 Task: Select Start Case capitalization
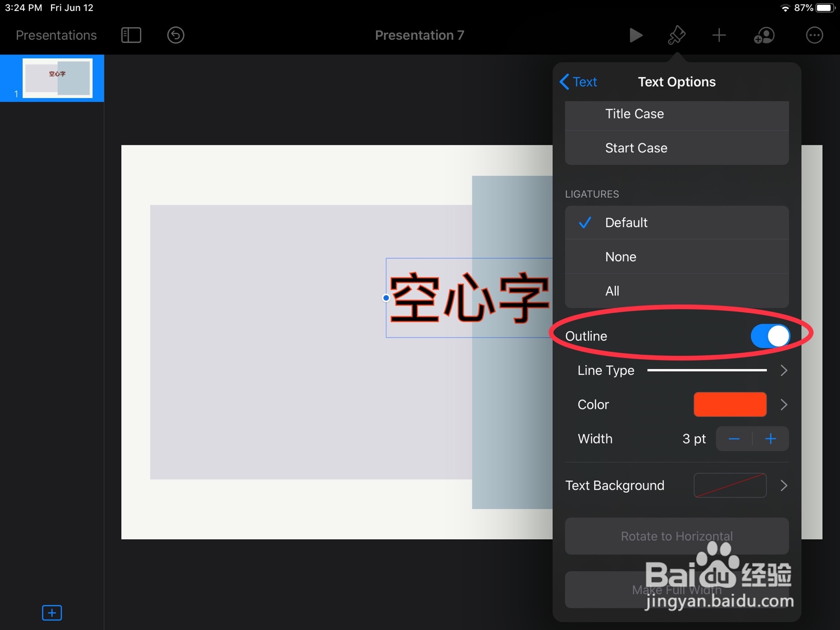677,148
